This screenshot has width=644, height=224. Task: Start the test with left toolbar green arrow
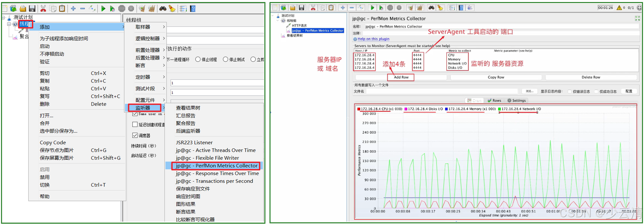tap(103, 8)
